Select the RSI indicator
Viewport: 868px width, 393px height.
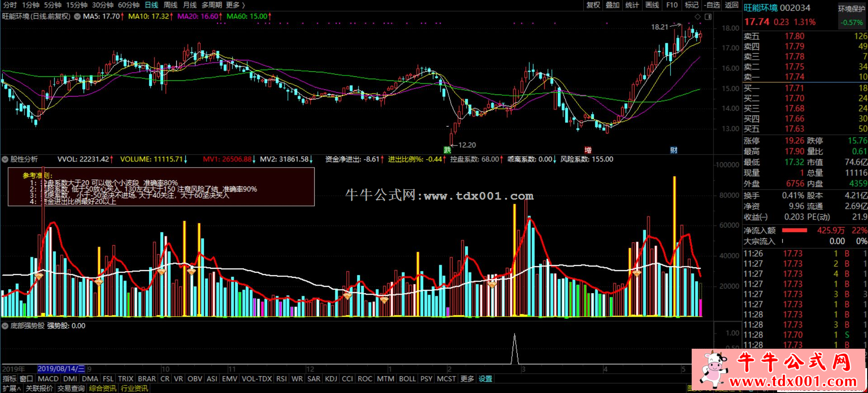point(281,379)
